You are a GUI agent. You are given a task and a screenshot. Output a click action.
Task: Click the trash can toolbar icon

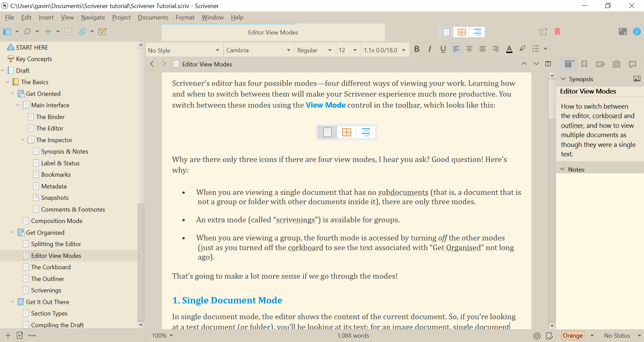(x=68, y=32)
